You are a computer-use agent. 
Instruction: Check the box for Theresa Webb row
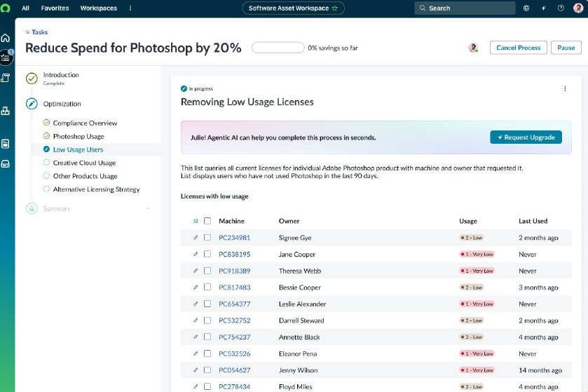pyautogui.click(x=207, y=271)
